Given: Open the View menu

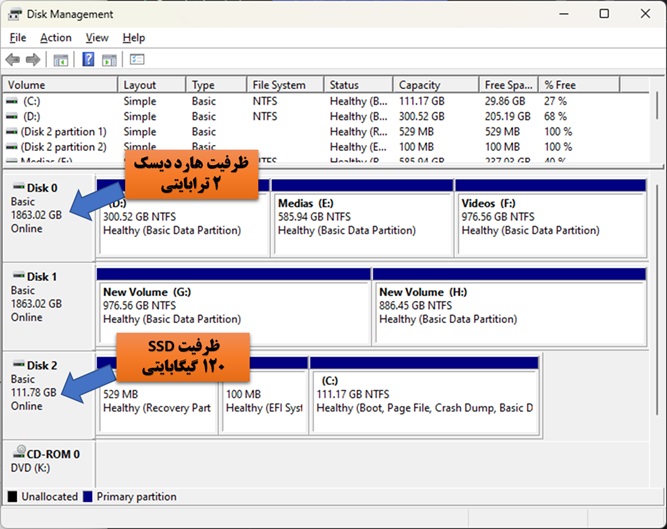Looking at the screenshot, I should click(97, 38).
